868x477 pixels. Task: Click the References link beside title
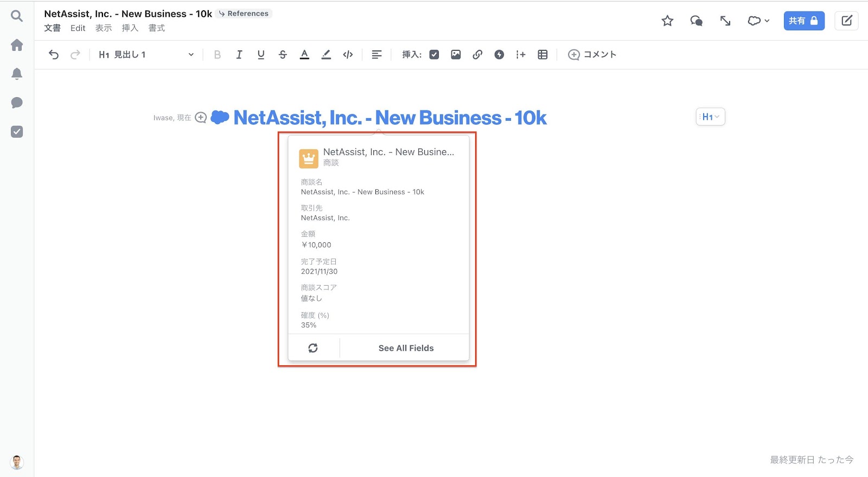[x=244, y=14]
